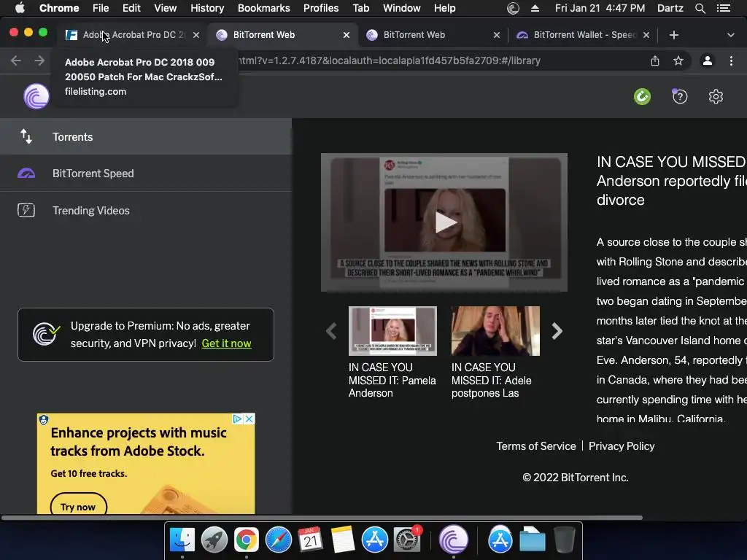The width and height of the screenshot is (747, 560).
Task: Click the Spotlight search icon in menu bar
Action: coord(700,8)
